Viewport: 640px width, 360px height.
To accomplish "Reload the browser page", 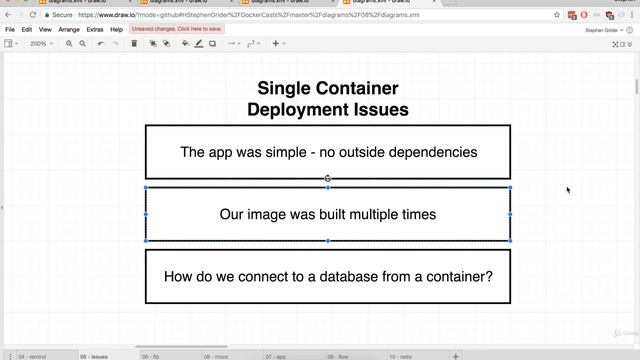I will point(33,15).
